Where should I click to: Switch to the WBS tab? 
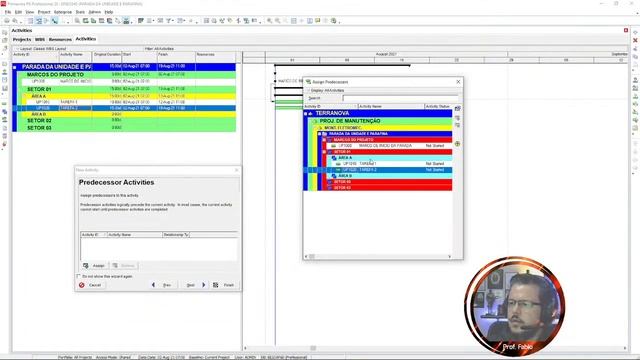(40, 40)
